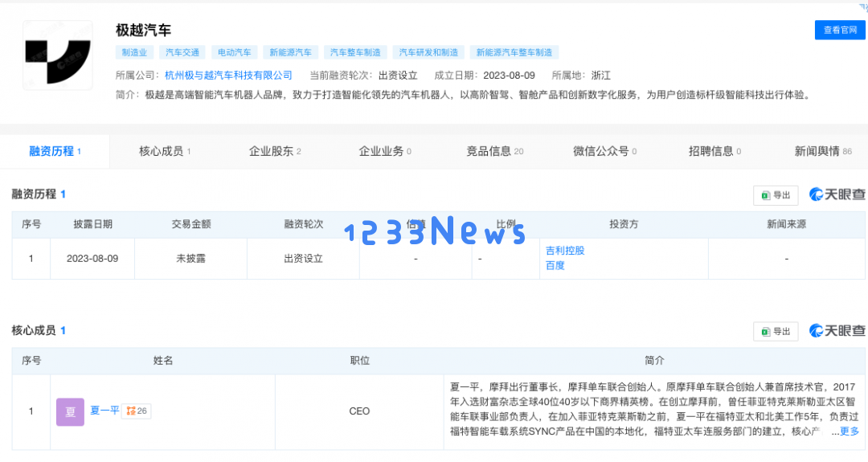Image resolution: width=868 pixels, height=462 pixels.
Task: Click the CEO position cell
Action: 359,411
